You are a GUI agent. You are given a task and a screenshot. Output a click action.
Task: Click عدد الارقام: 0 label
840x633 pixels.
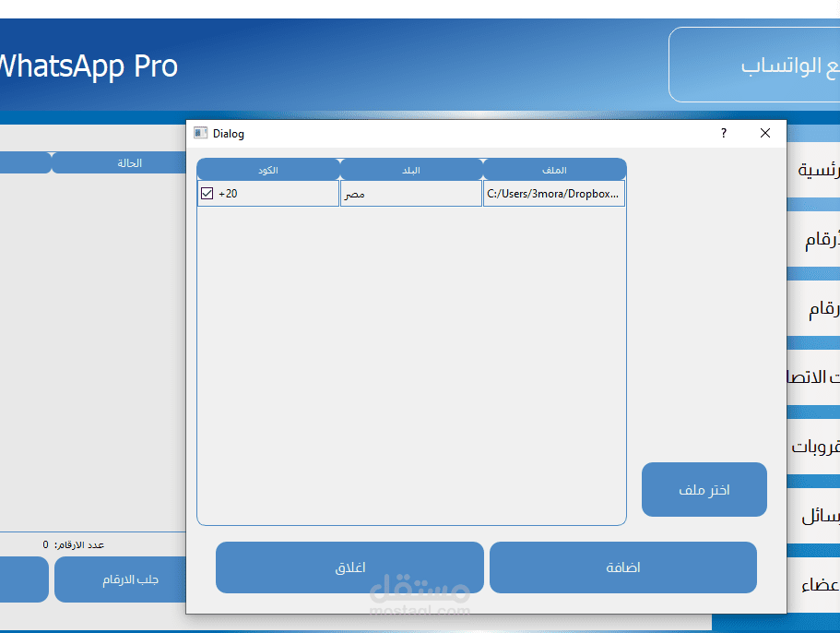coord(74,544)
